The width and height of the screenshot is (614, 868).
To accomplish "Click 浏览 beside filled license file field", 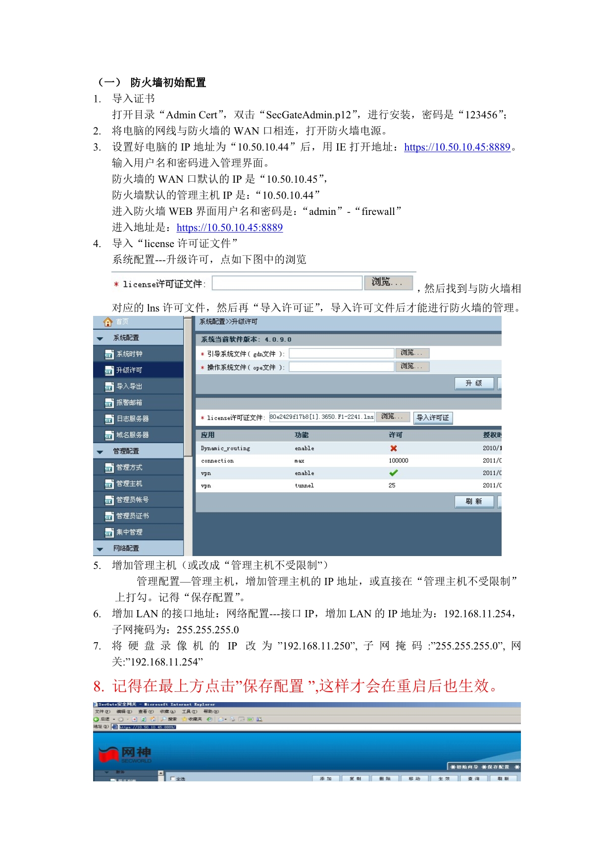I will [393, 417].
